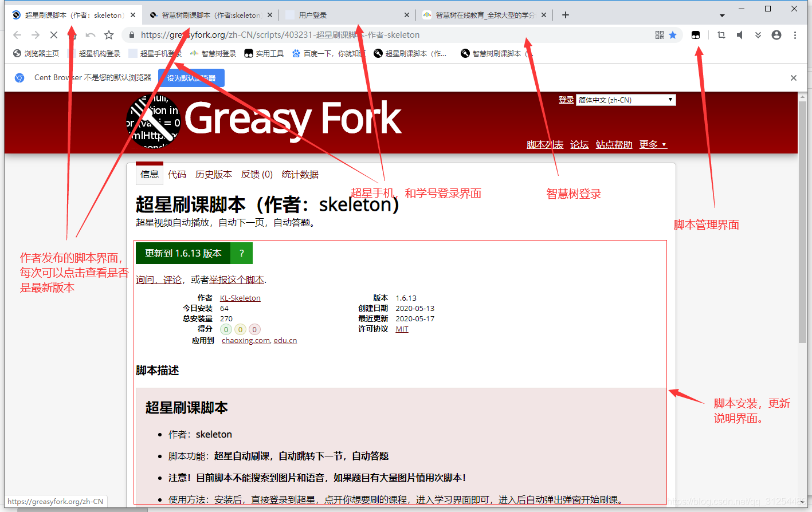Image resolution: width=812 pixels, height=512 pixels.
Task: Click the double-chevron collapse toolbar icon
Action: click(758, 35)
